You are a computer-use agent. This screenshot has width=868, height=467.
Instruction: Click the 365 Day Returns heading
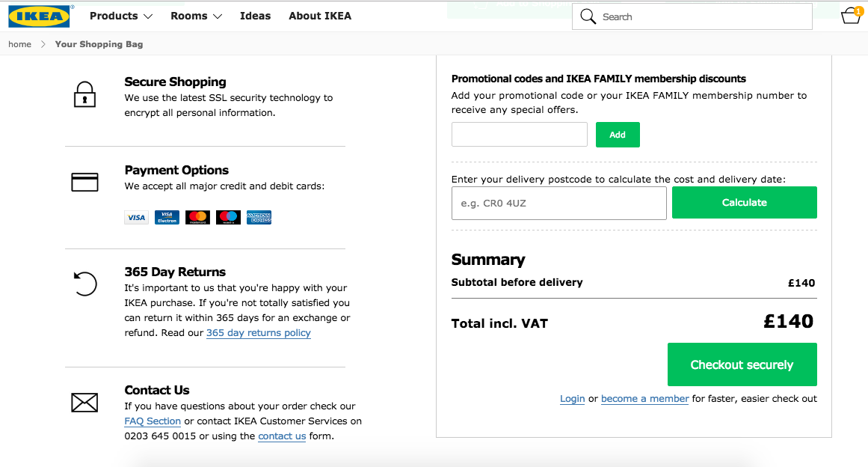[175, 272]
